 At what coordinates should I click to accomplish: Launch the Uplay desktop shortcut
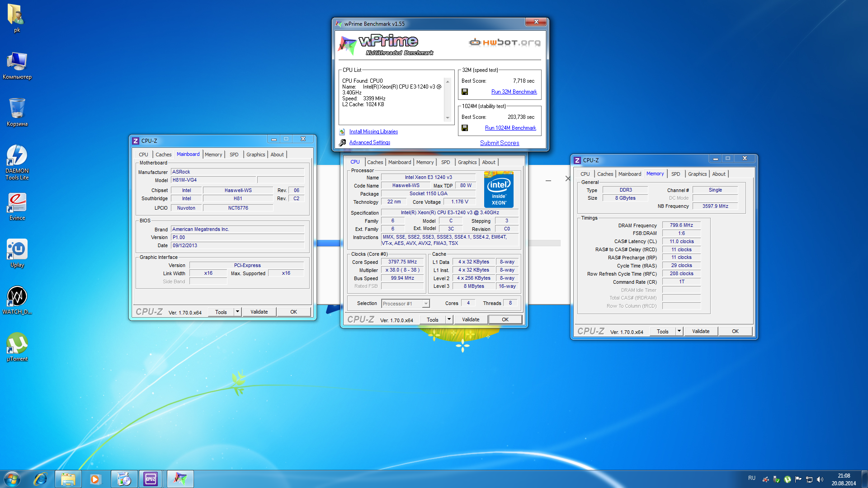coord(17,253)
